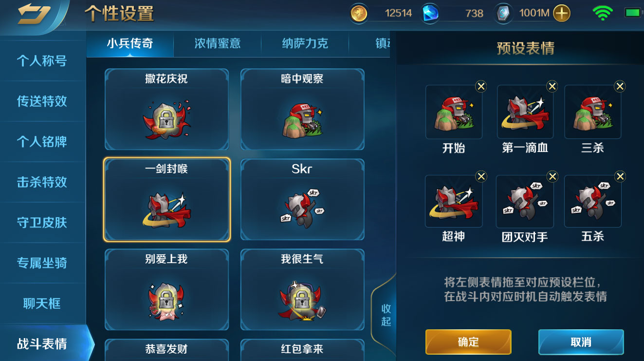The height and width of the screenshot is (361, 644).
Task: Open 专属坐骑 in the sidebar
Action: click(42, 263)
